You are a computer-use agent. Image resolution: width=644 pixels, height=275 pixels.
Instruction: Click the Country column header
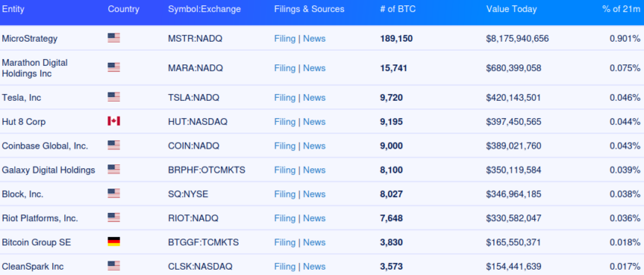tap(123, 9)
